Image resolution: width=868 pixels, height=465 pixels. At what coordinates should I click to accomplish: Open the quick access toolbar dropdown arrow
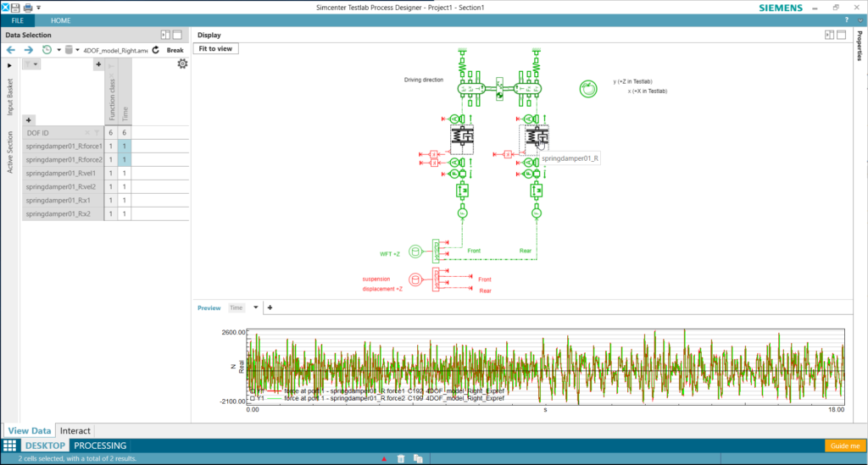click(x=39, y=8)
